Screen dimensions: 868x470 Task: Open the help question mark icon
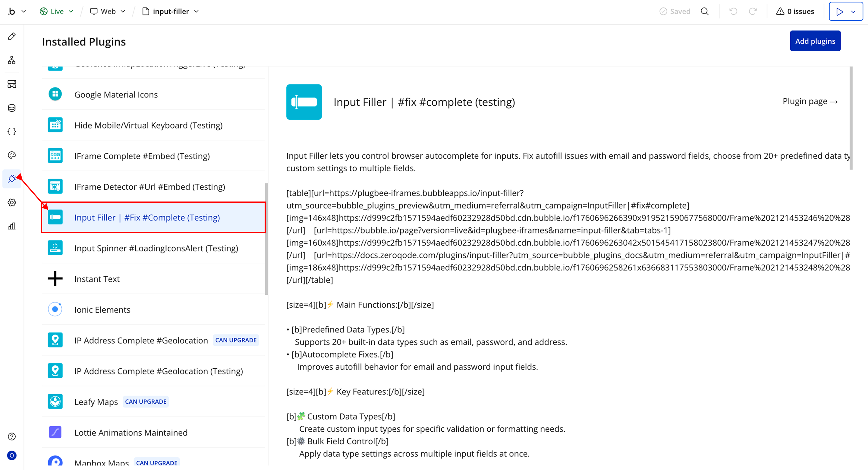coord(12,437)
